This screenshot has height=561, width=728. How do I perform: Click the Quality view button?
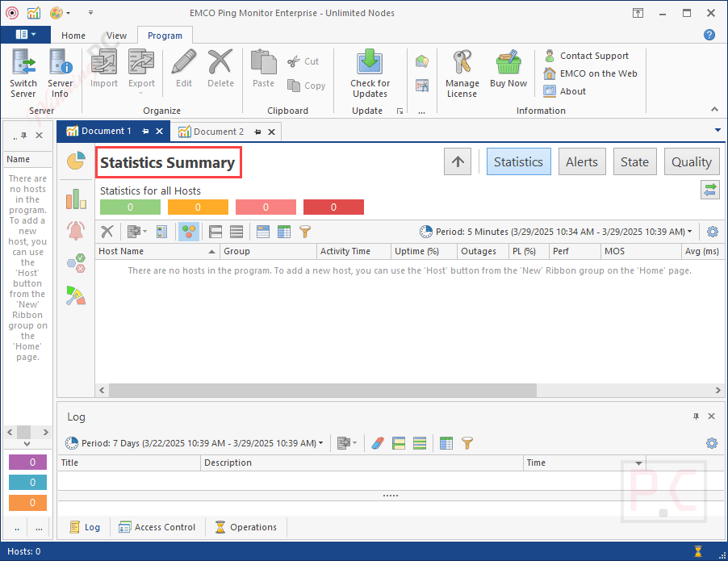point(692,161)
